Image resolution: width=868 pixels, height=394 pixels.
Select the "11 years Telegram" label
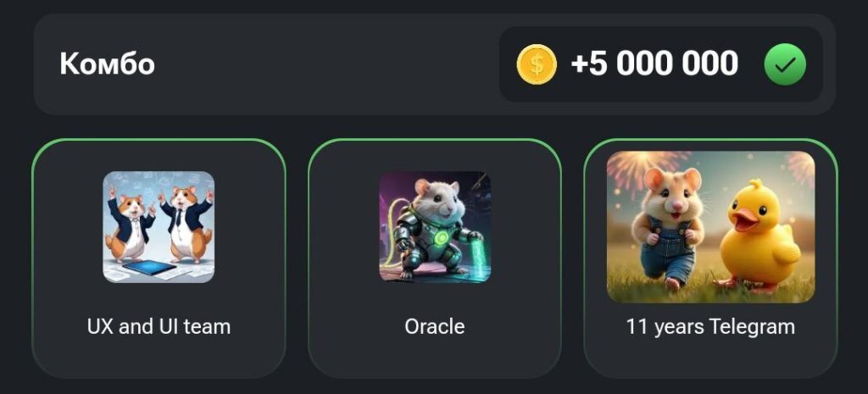[x=711, y=326]
